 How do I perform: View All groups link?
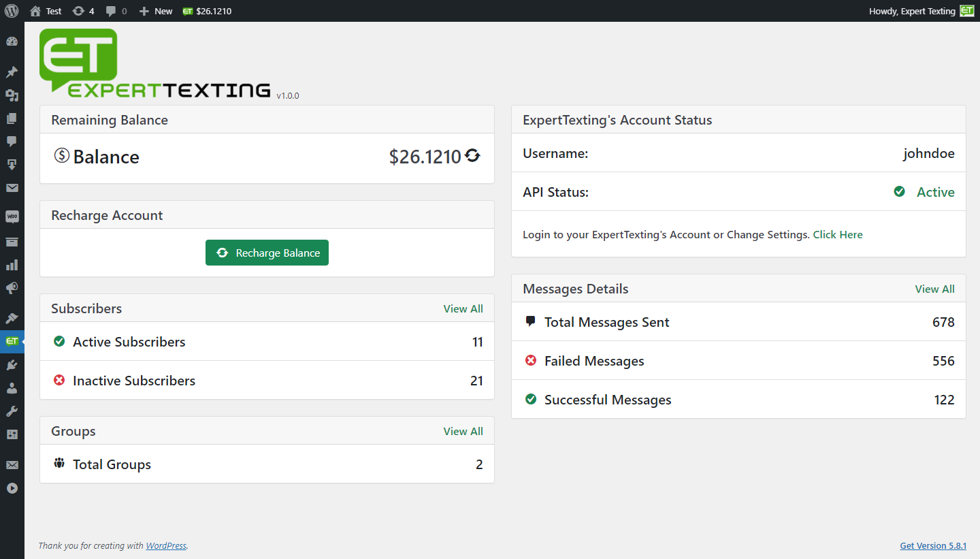coord(463,431)
